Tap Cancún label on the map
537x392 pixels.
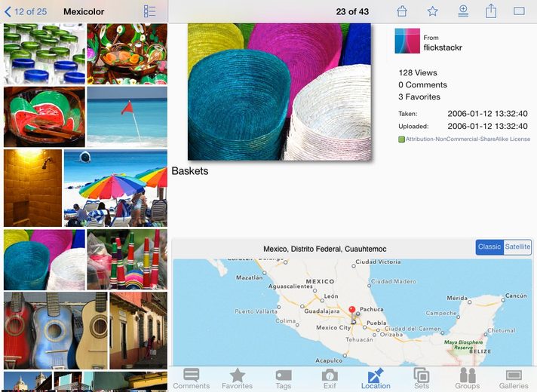[516, 296]
